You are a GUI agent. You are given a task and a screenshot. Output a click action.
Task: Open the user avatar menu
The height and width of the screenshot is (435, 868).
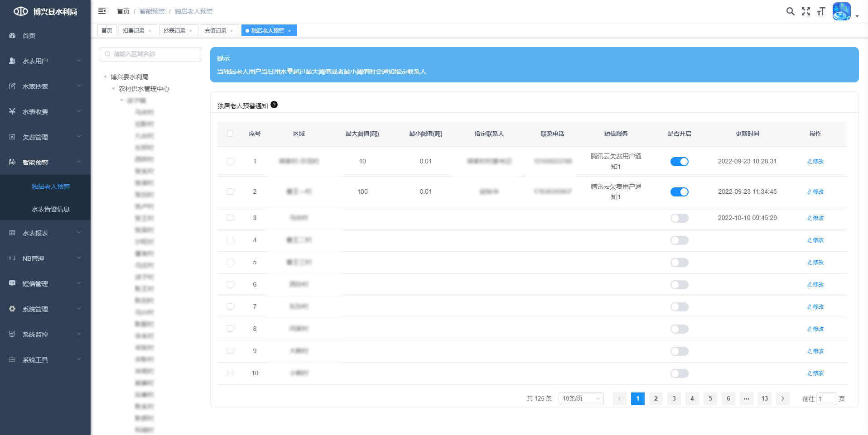coord(842,11)
